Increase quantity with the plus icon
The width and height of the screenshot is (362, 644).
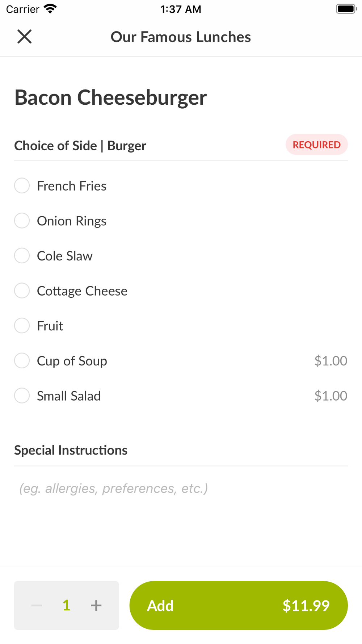[96, 605]
